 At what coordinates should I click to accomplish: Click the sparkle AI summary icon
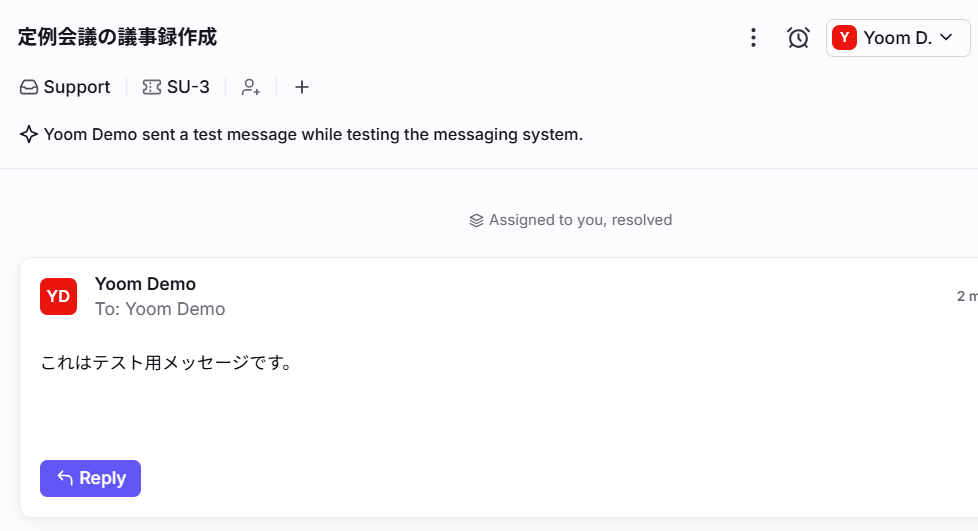29,134
